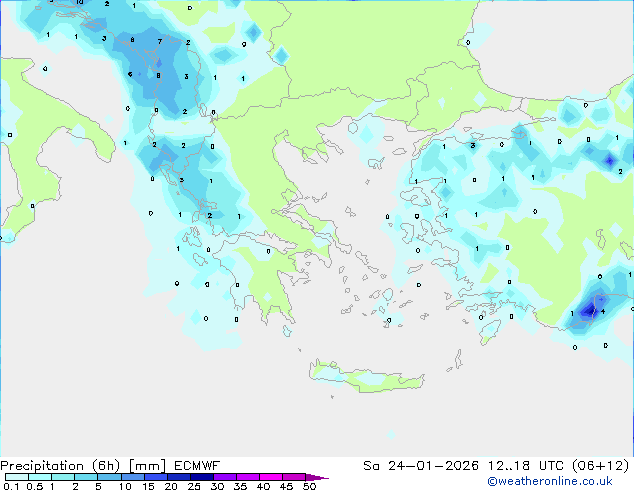The image size is (634, 490).
Task: Click the over-50 mm arrow legend tip
Action: [317, 478]
